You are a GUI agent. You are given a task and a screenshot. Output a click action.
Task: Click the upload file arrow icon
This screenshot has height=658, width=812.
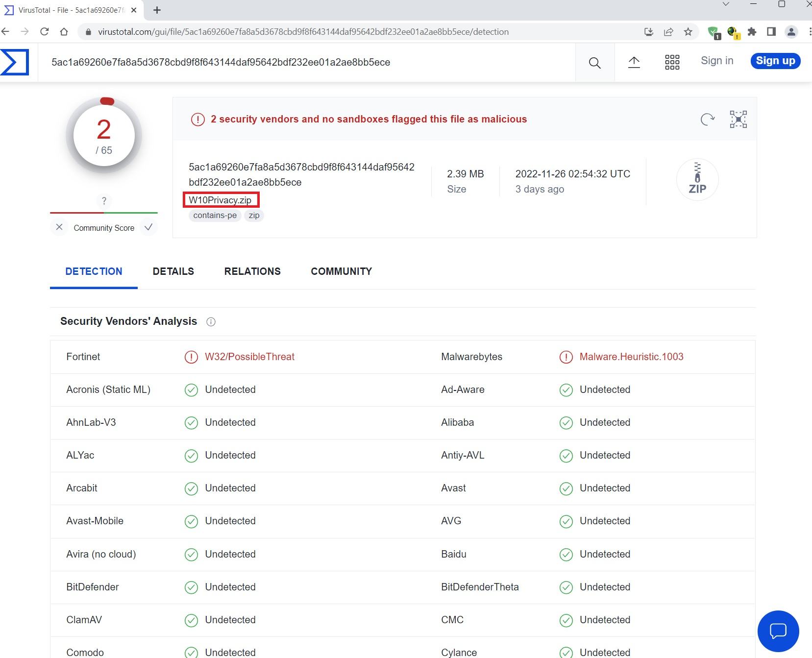tap(634, 62)
